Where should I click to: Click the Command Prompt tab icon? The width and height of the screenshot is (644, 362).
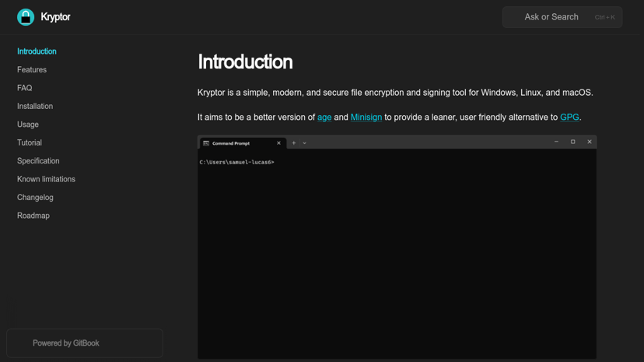[x=206, y=143]
